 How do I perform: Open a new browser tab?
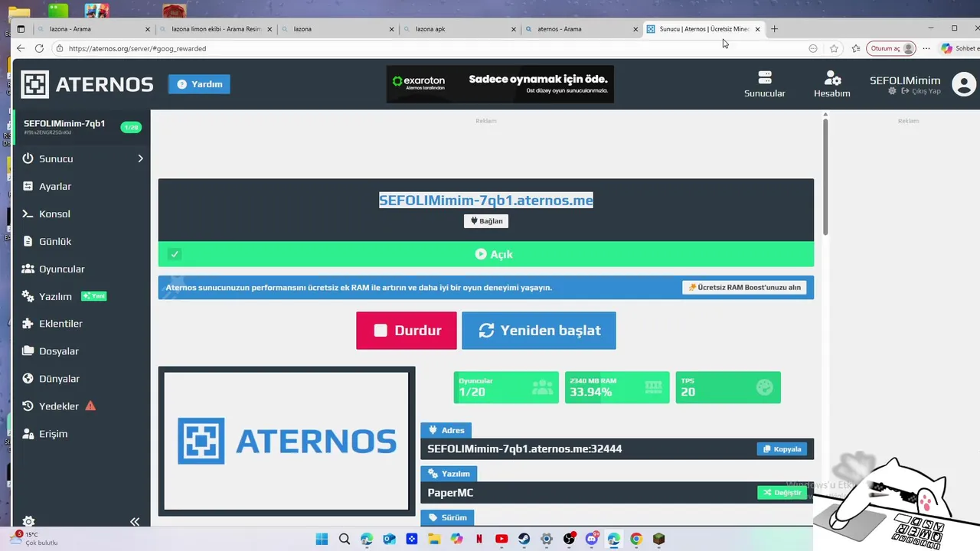(774, 29)
